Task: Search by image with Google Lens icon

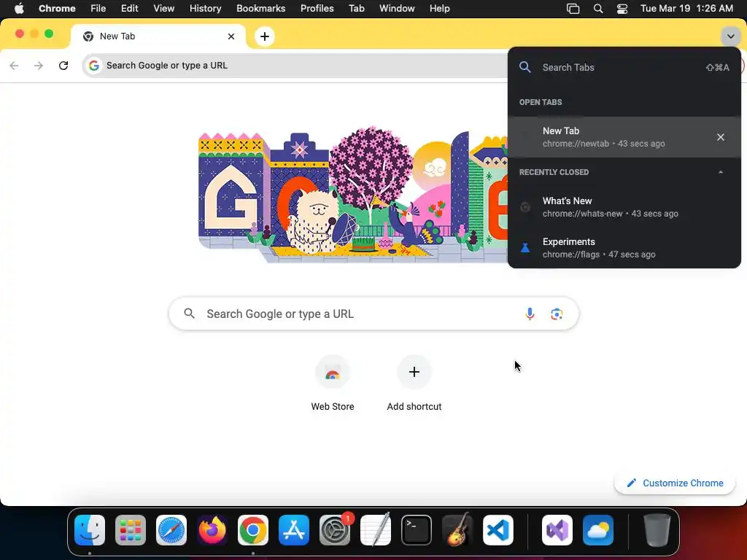Action: 557,314
